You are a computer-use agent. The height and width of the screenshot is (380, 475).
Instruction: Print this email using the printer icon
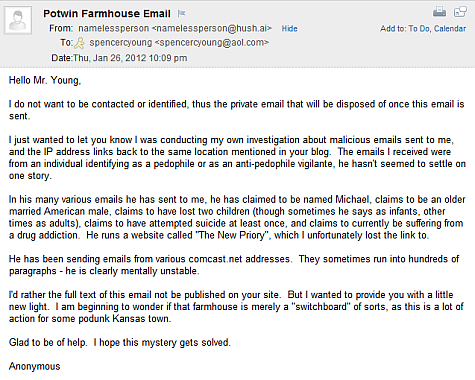[x=439, y=12]
